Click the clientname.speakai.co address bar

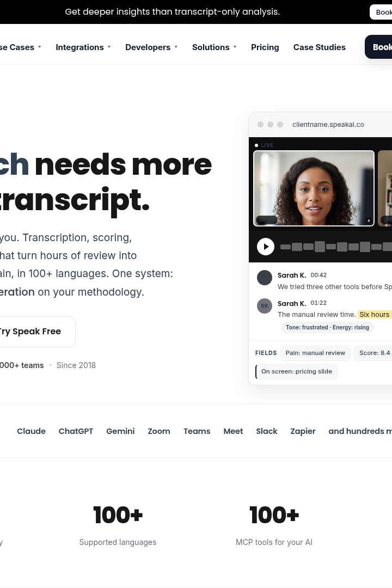(328, 125)
